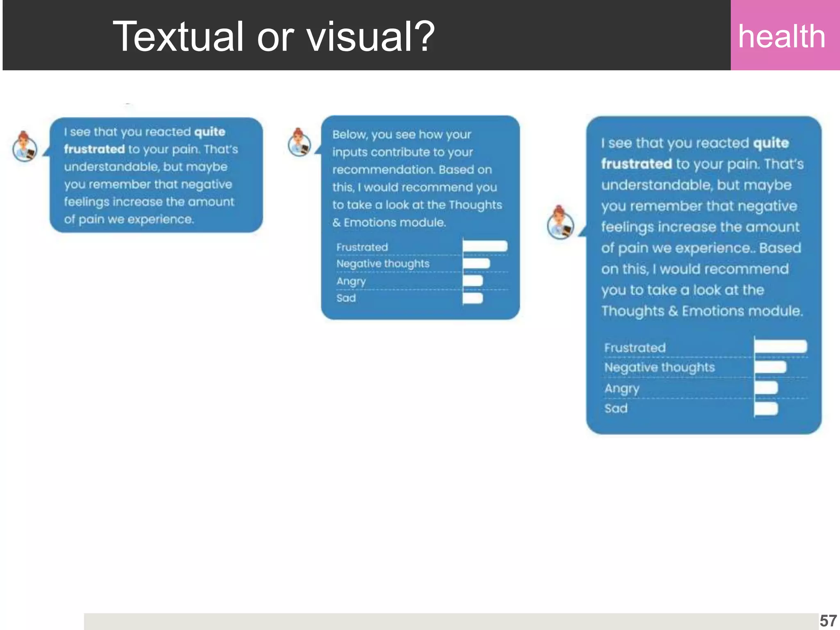The width and height of the screenshot is (840, 630).
Task: Click 'Angry' label in right bubble
Action: click(x=622, y=388)
